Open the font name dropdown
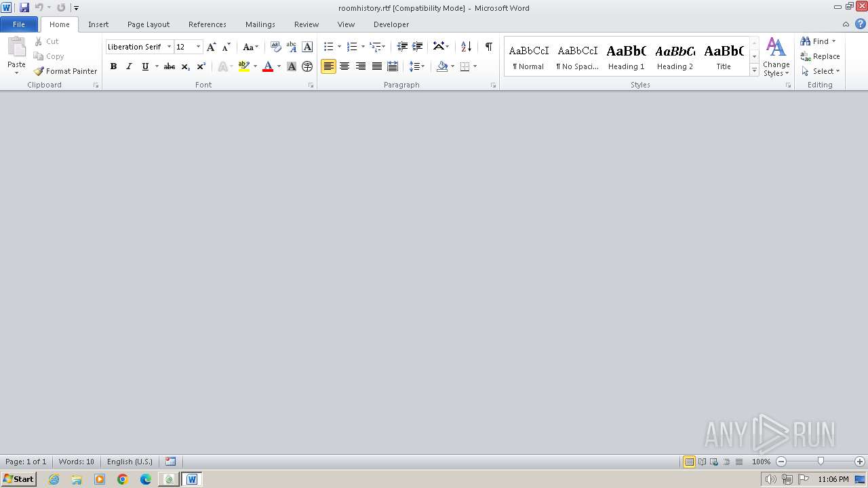Screen dimensions: 868x488 coord(169,47)
